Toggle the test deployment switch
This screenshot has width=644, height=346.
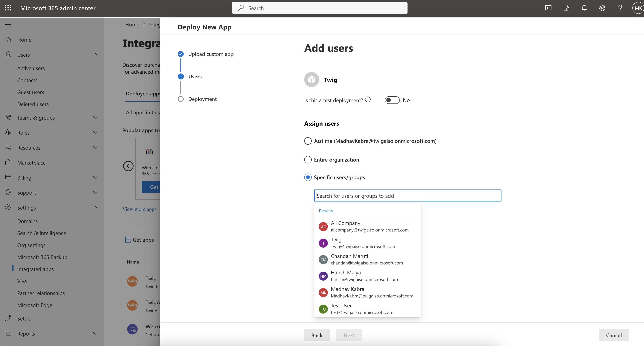point(392,100)
